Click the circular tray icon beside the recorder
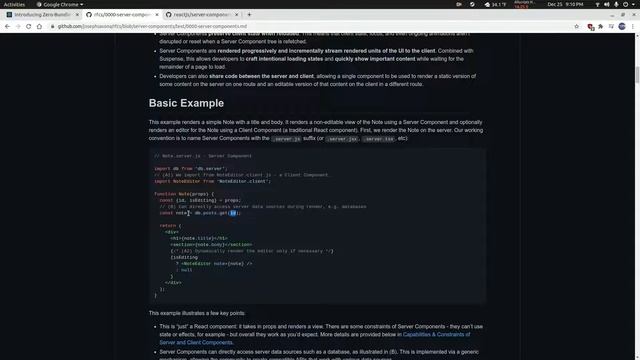The height and width of the screenshot is (360, 640). [472, 4]
